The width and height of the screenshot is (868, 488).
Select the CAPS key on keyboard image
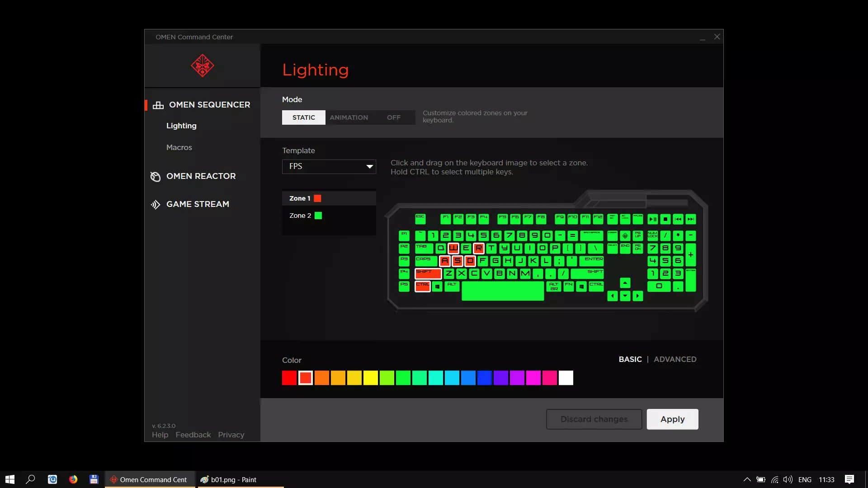pyautogui.click(x=426, y=261)
